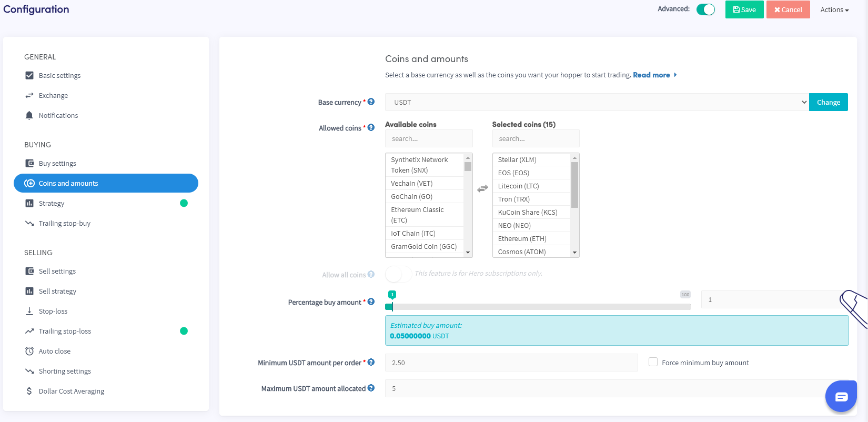This screenshot has height=422, width=868.
Task: Click the Allowed coins help icon
Action: pos(371,127)
